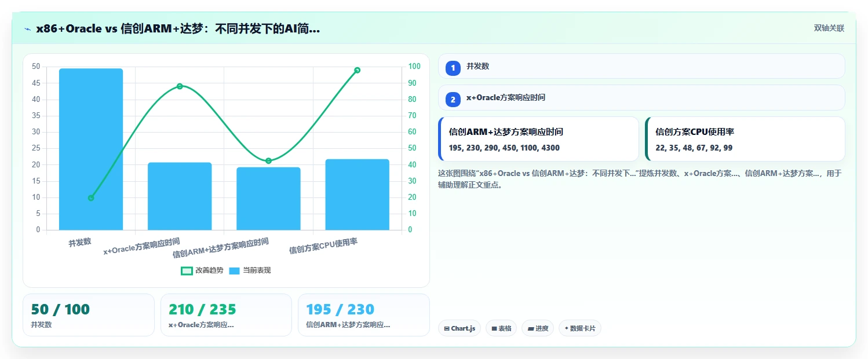Open the x+Oracle方案响应时间 list item

coord(641,98)
